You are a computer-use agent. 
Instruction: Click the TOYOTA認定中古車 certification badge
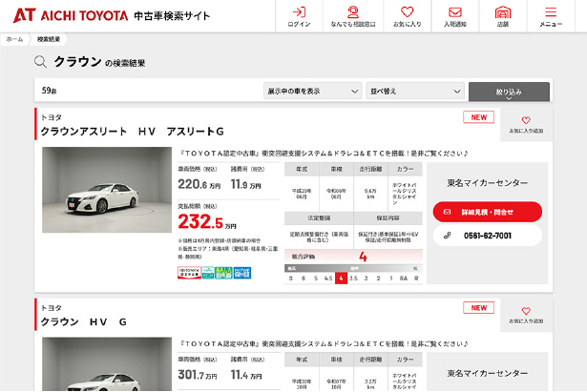(x=189, y=273)
